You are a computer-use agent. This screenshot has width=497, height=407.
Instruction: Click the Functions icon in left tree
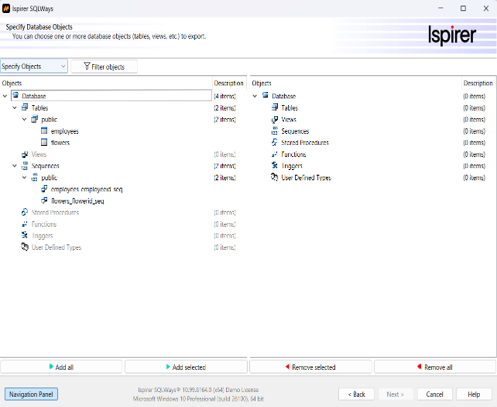pyautogui.click(x=25, y=224)
